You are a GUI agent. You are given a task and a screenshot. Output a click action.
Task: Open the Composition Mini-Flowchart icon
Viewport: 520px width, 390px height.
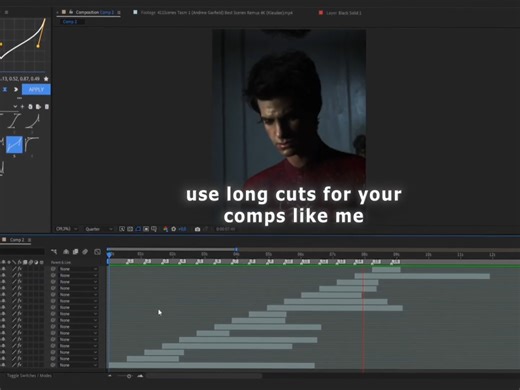pos(54,252)
